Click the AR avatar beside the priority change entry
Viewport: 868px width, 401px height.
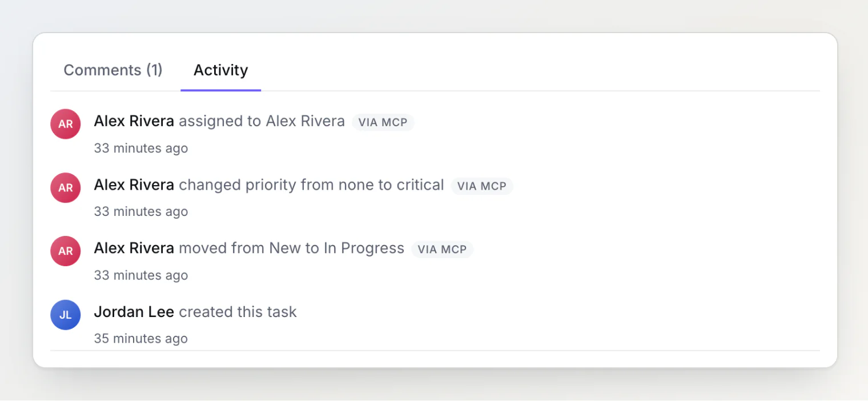(x=66, y=187)
